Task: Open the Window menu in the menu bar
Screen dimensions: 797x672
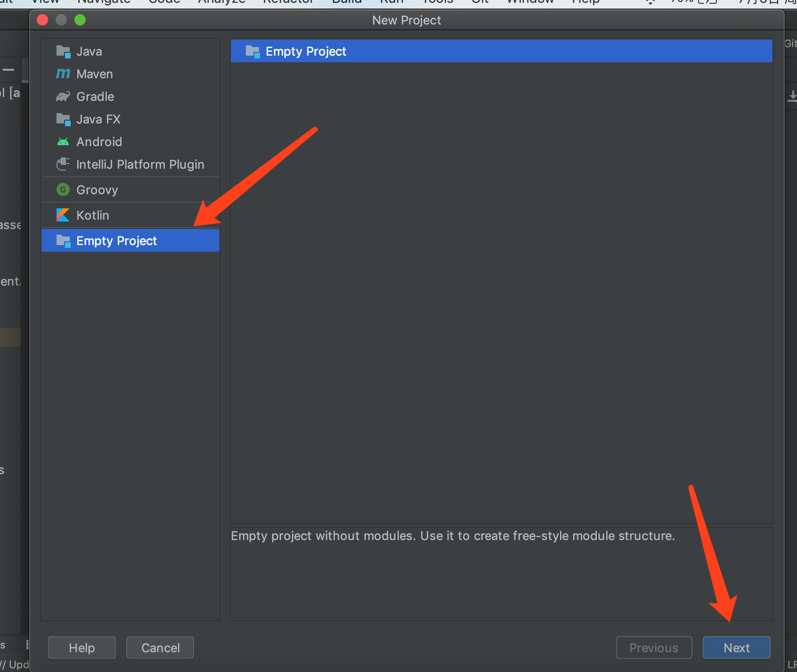Action: pyautogui.click(x=530, y=2)
